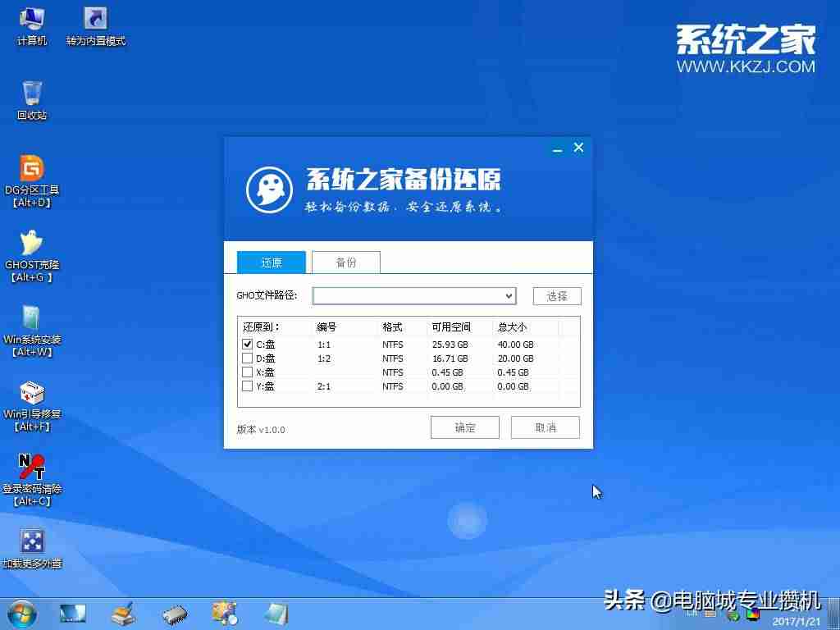Screen dimensions: 840x630
Task: Click the 总大小 column header
Action: click(512, 326)
